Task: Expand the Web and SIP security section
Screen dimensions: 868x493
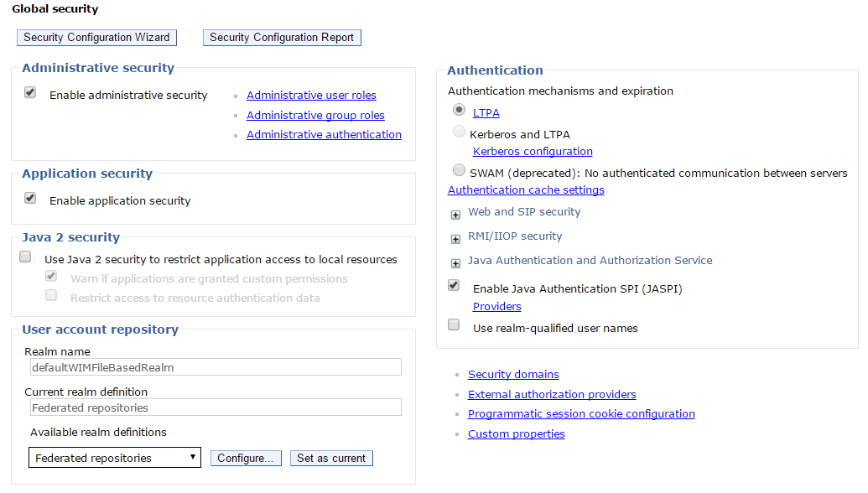Action: [x=455, y=215]
